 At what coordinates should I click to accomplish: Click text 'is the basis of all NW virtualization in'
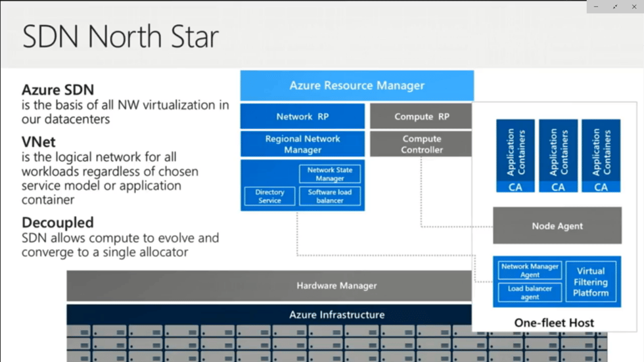tap(126, 105)
